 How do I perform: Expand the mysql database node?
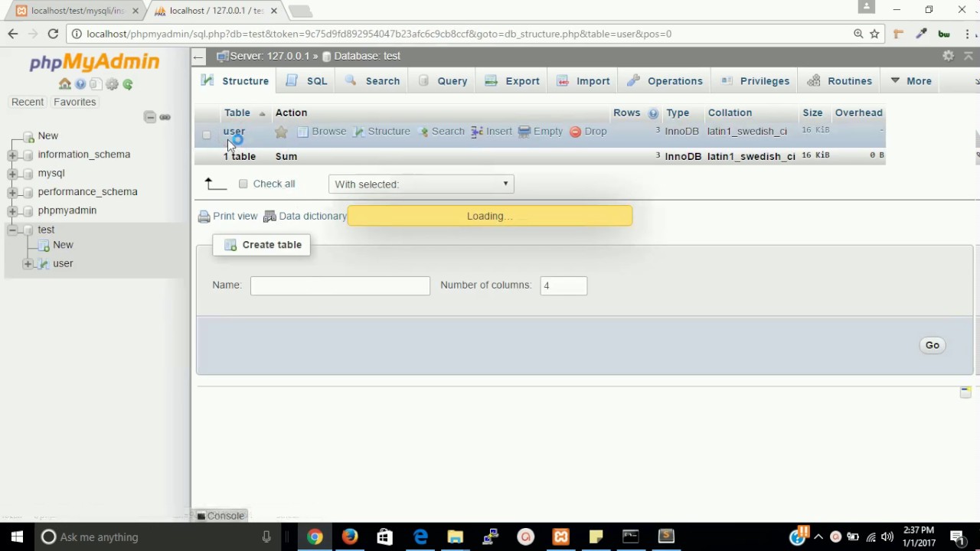12,174
